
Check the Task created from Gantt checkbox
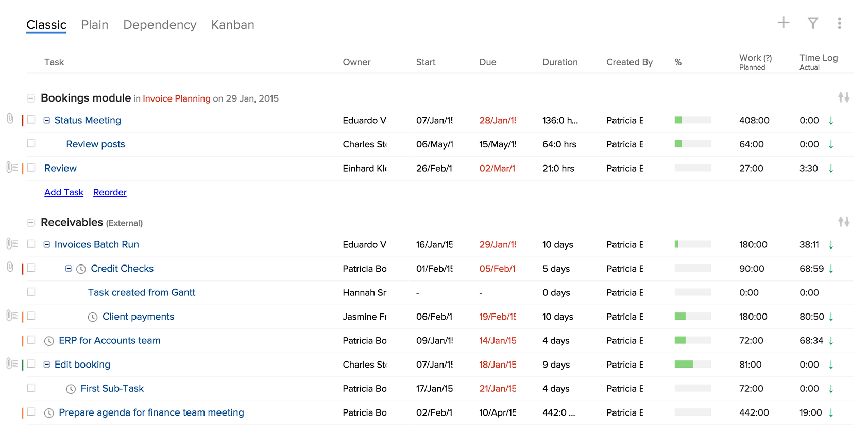point(31,292)
